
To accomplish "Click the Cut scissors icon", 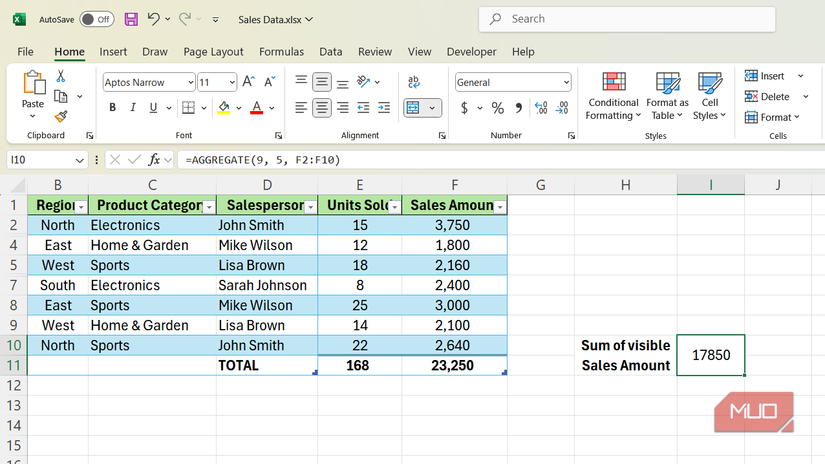I will point(61,76).
